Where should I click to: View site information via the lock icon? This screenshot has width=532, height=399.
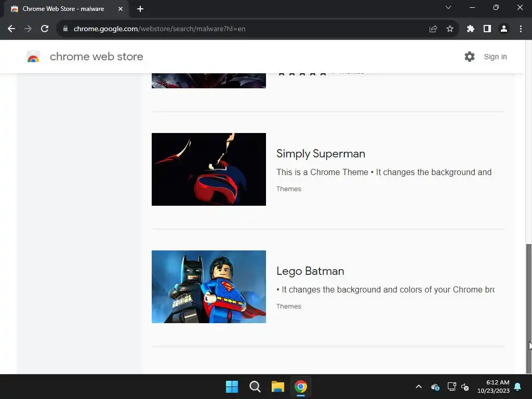(x=65, y=29)
